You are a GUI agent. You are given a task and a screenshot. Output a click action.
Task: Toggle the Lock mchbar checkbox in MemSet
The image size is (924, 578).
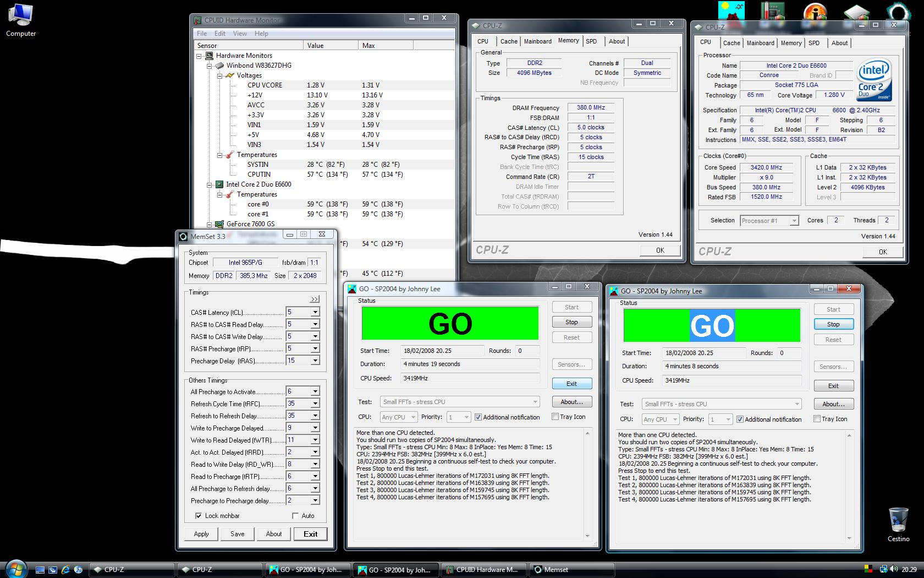click(199, 516)
